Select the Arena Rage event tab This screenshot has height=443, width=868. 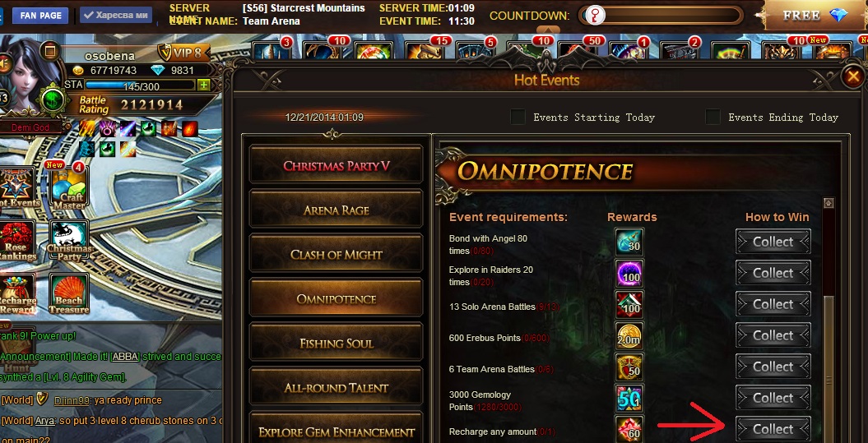(x=336, y=210)
